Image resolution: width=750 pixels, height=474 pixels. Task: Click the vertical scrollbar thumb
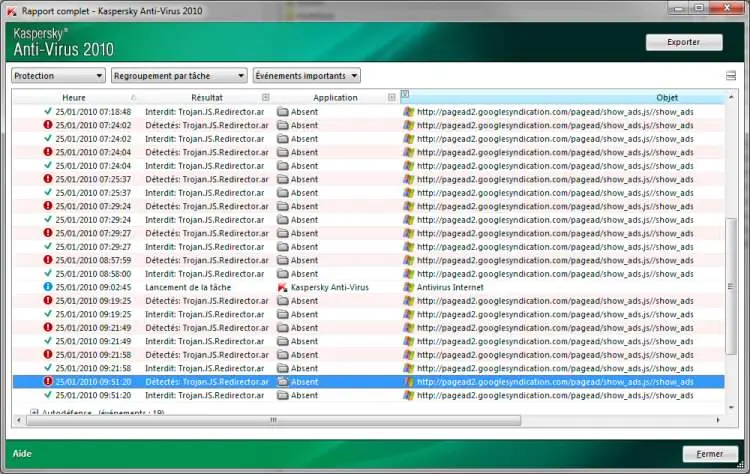(x=730, y=287)
